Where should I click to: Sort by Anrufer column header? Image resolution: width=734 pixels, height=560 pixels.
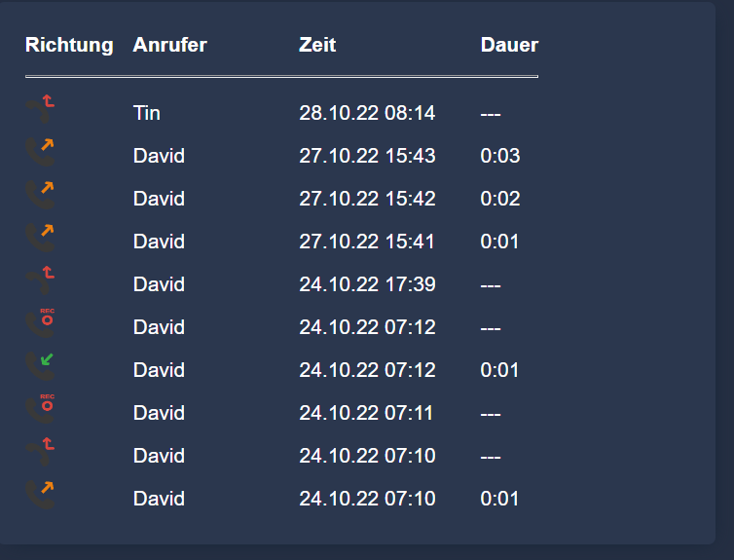(169, 45)
